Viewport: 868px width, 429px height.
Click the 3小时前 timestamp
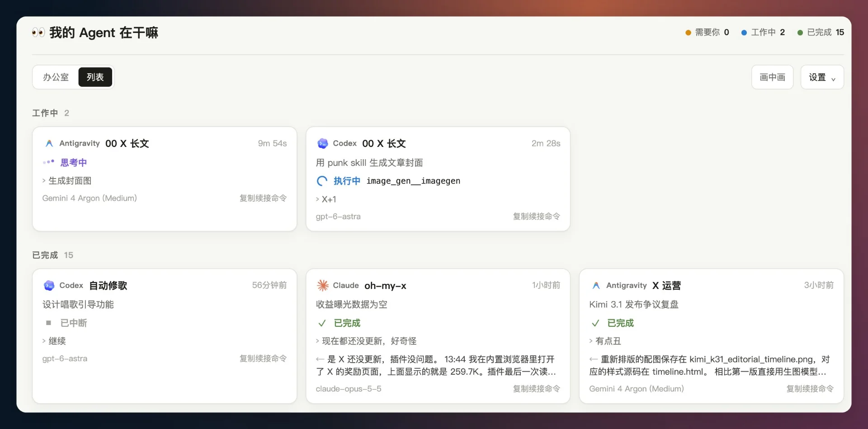819,285
